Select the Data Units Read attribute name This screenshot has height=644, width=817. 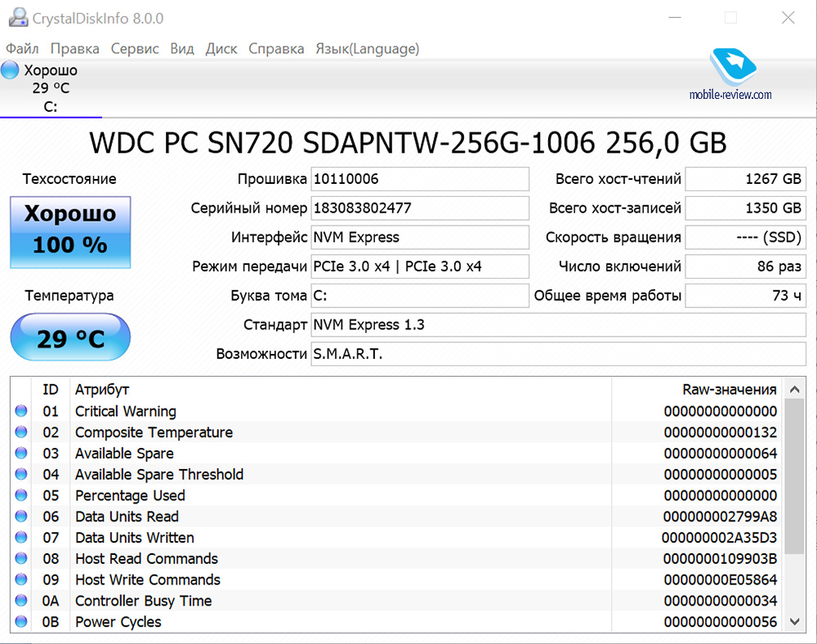tap(127, 517)
